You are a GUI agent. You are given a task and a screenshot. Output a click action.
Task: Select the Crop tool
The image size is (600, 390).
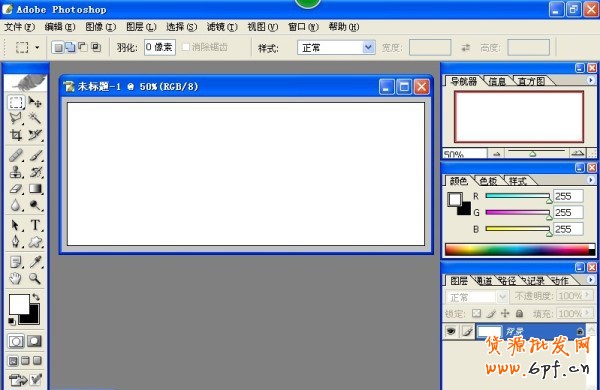(16, 135)
